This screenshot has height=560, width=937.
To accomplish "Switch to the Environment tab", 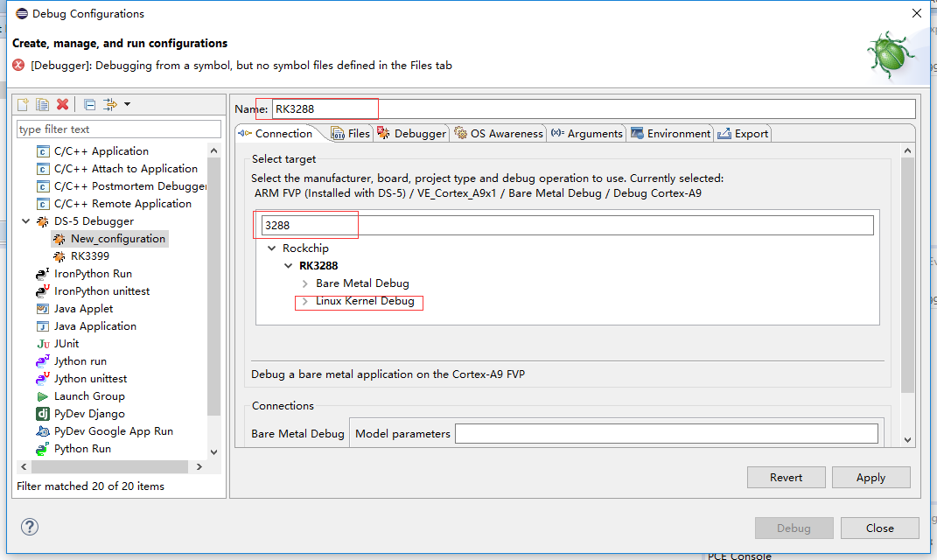I will (671, 133).
